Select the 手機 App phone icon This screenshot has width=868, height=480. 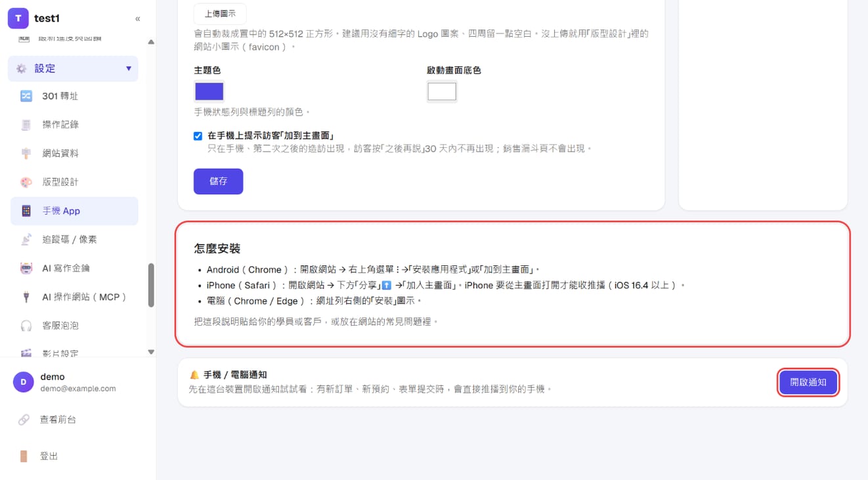click(26, 211)
